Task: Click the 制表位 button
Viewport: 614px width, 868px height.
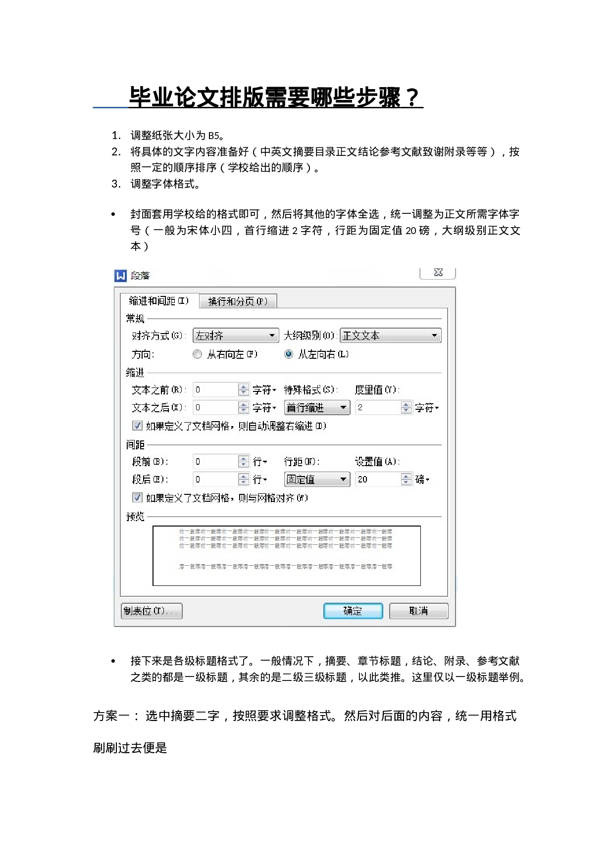Action: coord(152,611)
